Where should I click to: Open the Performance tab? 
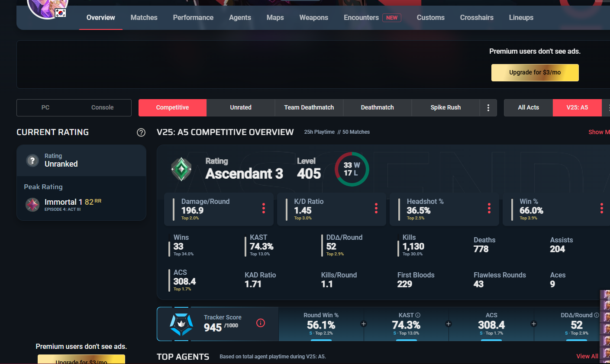(x=193, y=18)
